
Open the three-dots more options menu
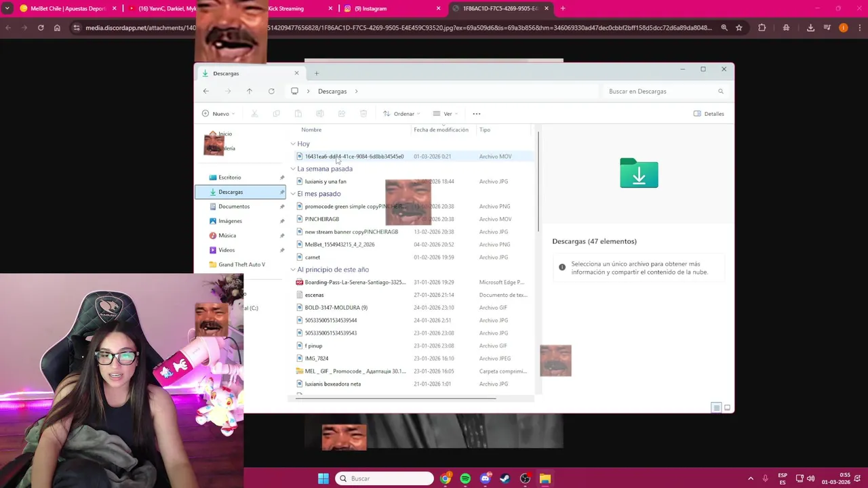coord(477,114)
